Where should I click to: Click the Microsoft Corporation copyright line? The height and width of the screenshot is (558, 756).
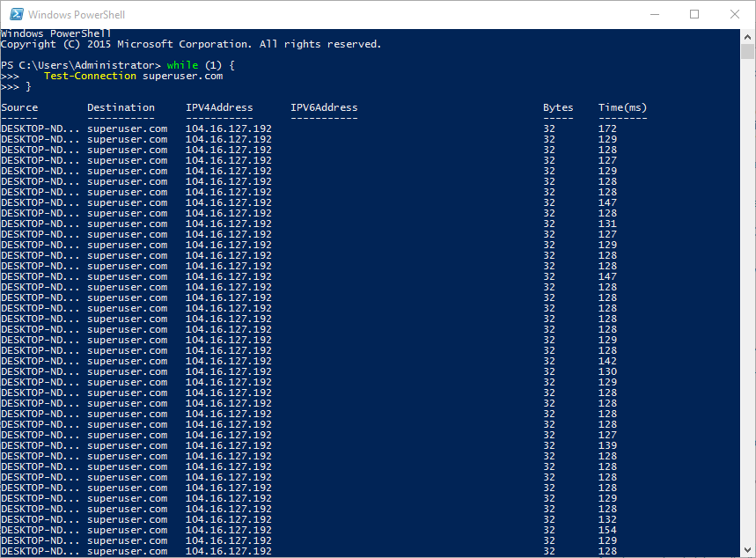pyautogui.click(x=191, y=44)
